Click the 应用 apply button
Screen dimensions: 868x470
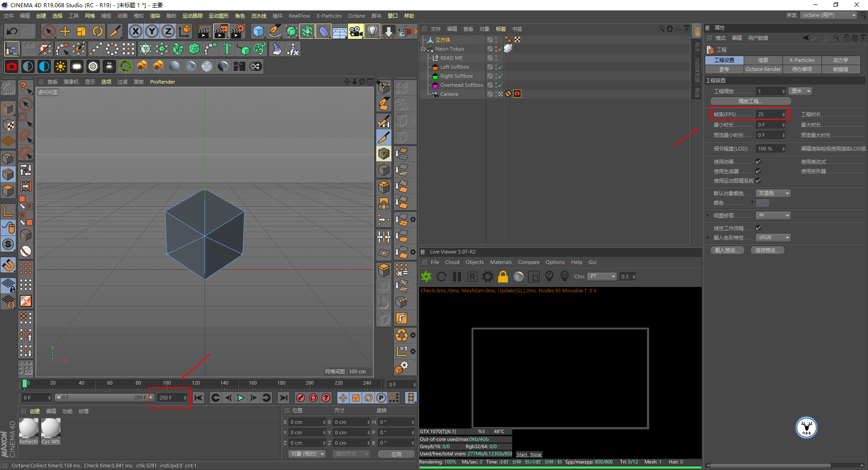pos(396,454)
